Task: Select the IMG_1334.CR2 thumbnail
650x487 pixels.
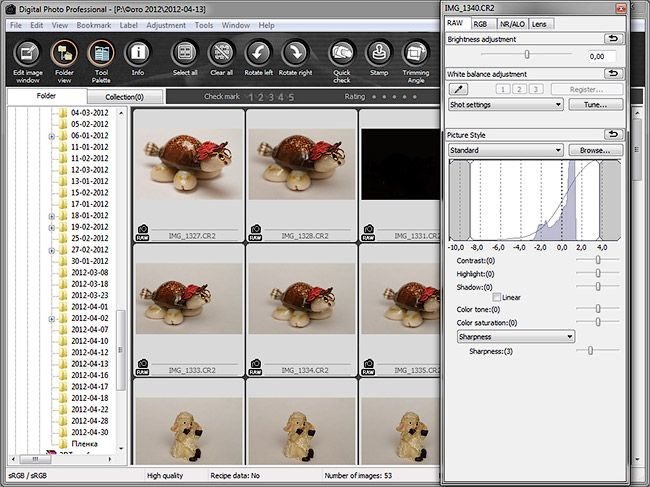Action: pyautogui.click(x=301, y=298)
